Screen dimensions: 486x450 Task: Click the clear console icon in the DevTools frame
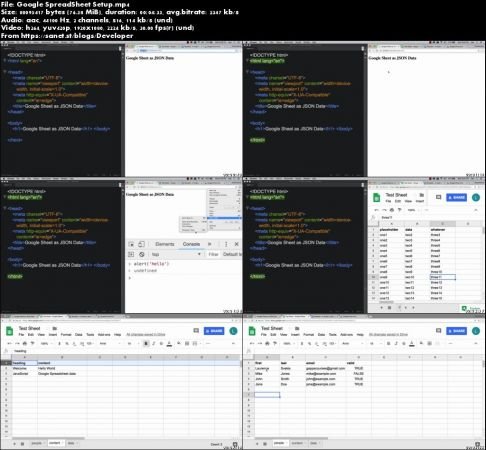click(142, 254)
